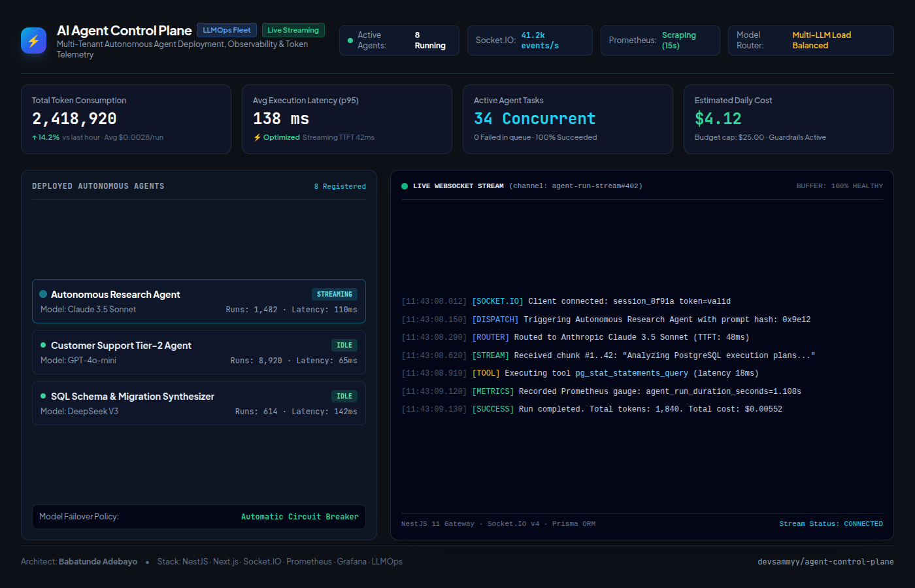Click the 8 Registered link
This screenshot has height=588, width=915.
(340, 187)
